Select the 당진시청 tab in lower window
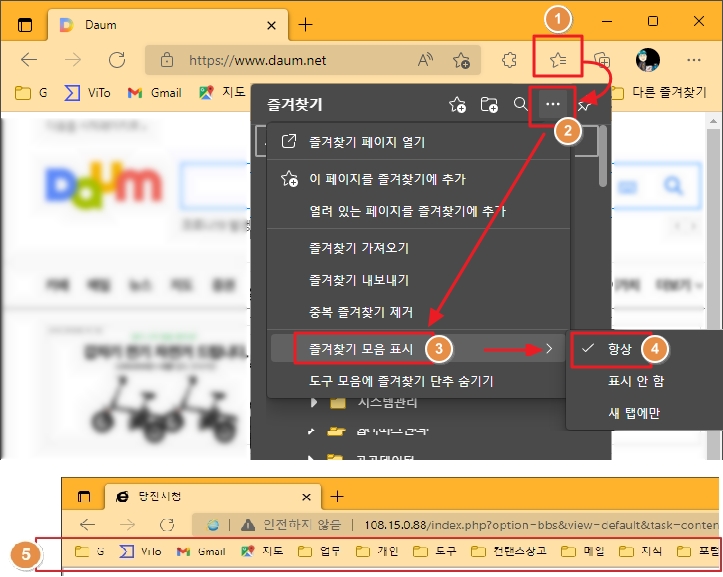Image resolution: width=723 pixels, height=577 pixels. (212, 497)
